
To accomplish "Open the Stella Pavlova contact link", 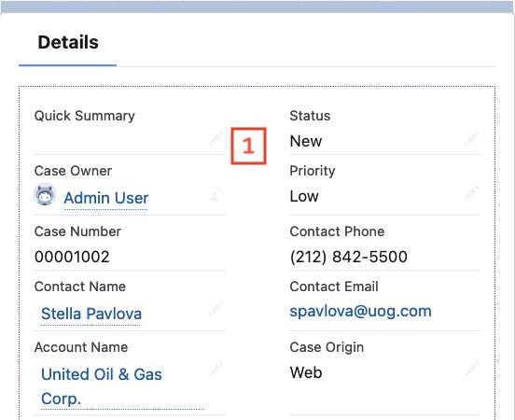I will click(91, 314).
